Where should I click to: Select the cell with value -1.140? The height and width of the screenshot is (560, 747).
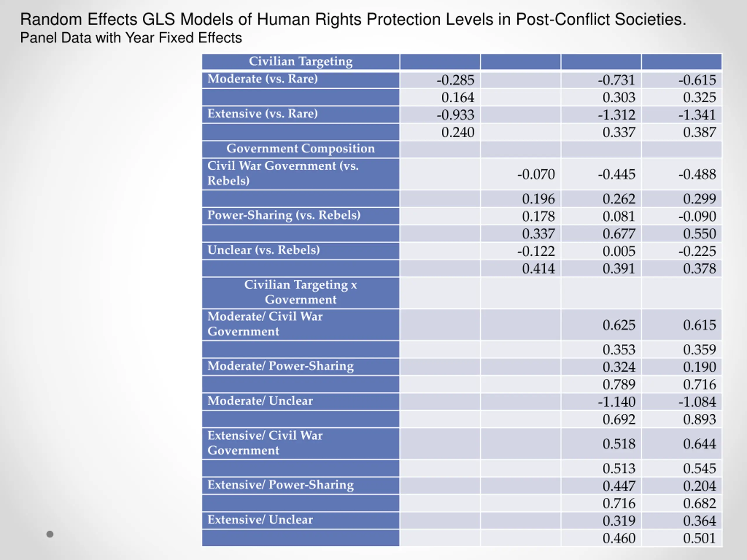click(616, 402)
